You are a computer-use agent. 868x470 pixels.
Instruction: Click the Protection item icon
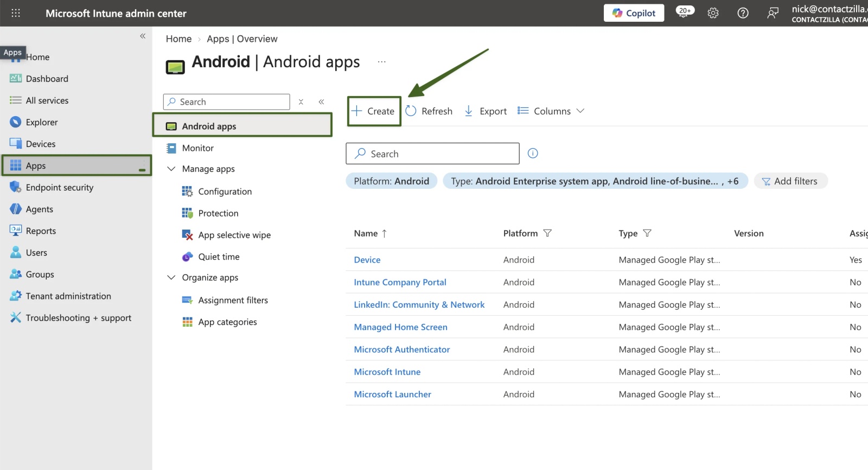coord(187,213)
